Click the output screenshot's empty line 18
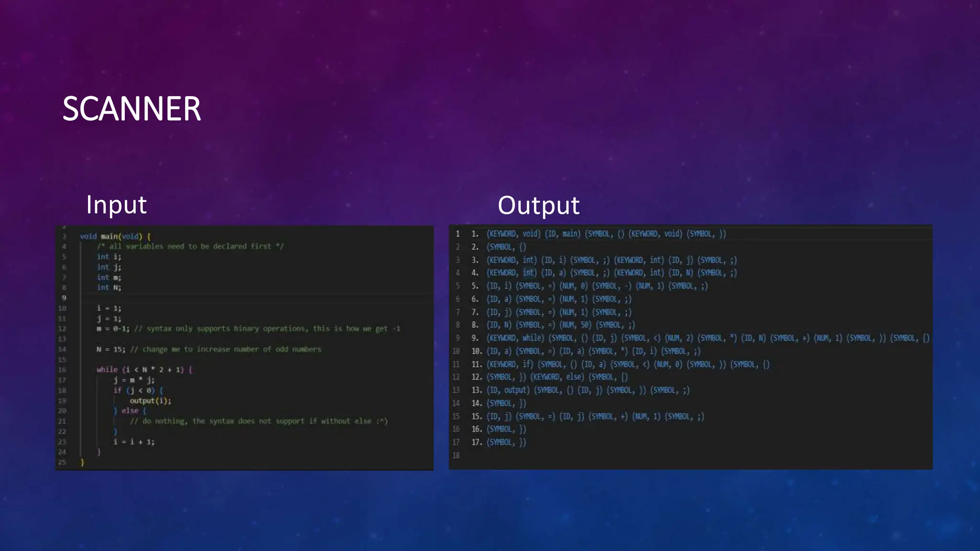Image resolution: width=980 pixels, height=551 pixels. click(456, 455)
